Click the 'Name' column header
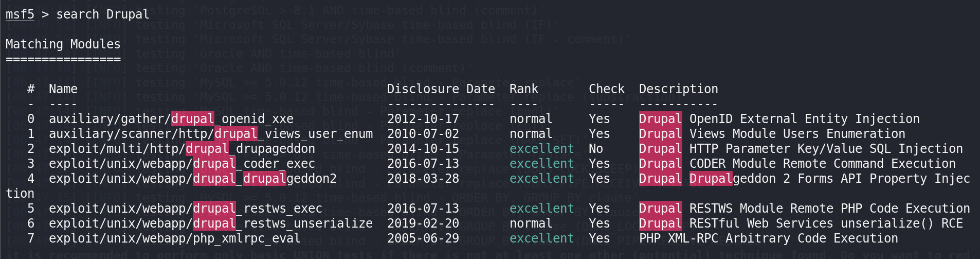Viewport: 980px width, 259px height. pos(63,89)
